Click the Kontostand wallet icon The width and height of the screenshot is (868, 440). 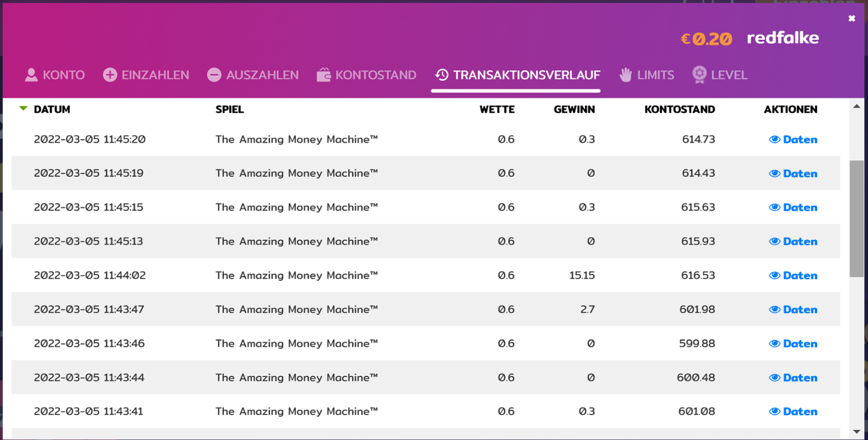[x=324, y=75]
